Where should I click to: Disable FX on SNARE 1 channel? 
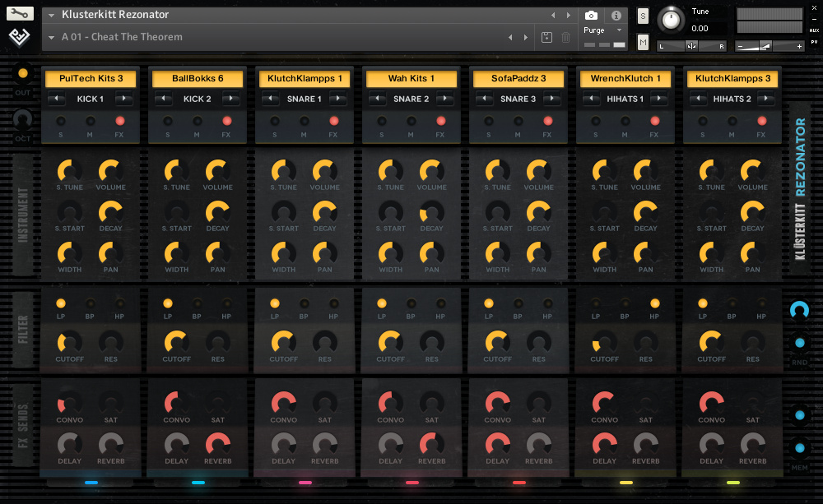334,121
